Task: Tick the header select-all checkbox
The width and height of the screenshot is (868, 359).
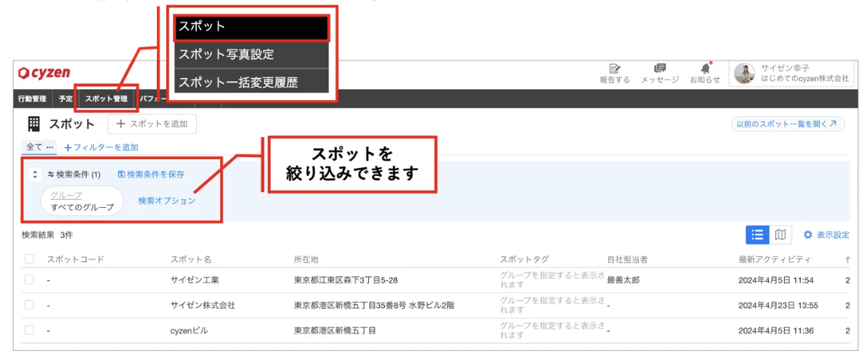Action: click(x=29, y=259)
